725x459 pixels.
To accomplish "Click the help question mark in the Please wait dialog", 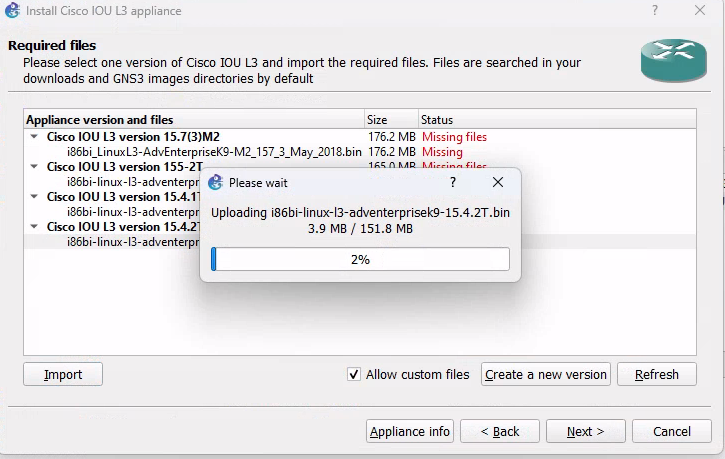I will tap(453, 183).
